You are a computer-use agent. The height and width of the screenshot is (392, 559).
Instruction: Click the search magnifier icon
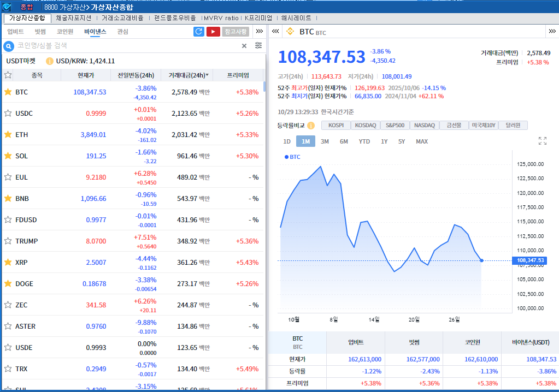(8, 45)
